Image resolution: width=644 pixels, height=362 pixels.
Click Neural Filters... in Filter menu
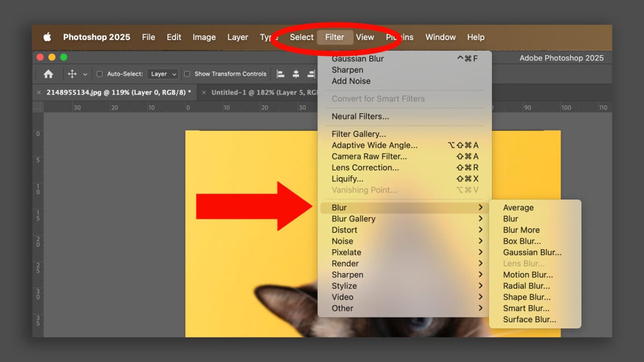point(360,116)
